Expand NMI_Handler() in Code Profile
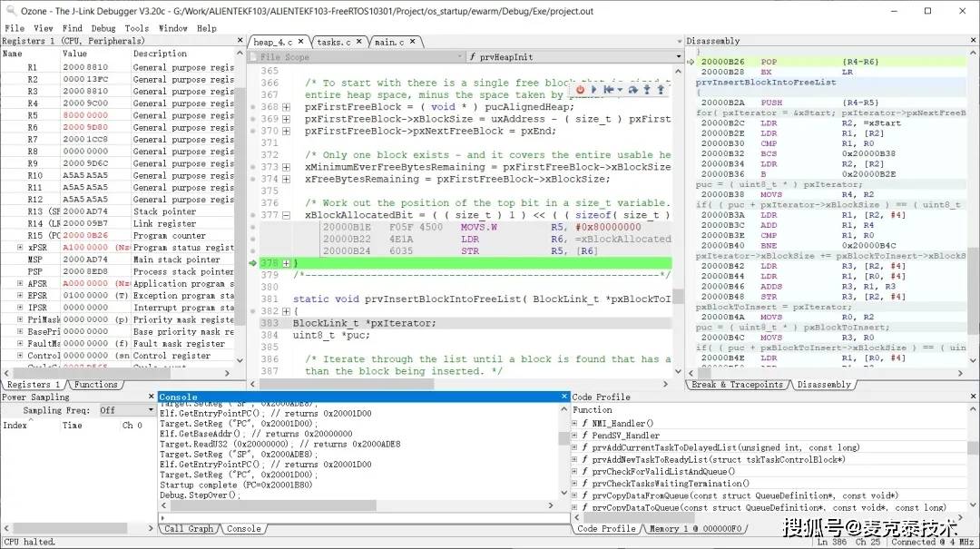This screenshot has height=549, width=980. click(574, 424)
